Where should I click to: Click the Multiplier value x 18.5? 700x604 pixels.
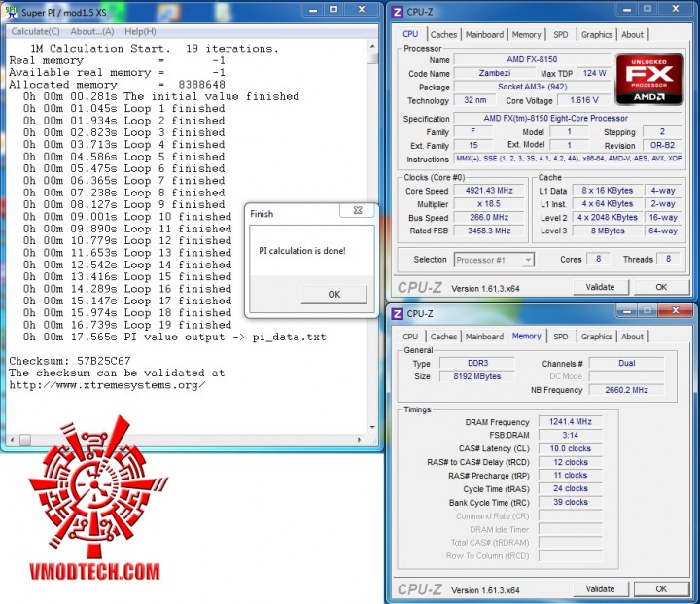(x=489, y=203)
